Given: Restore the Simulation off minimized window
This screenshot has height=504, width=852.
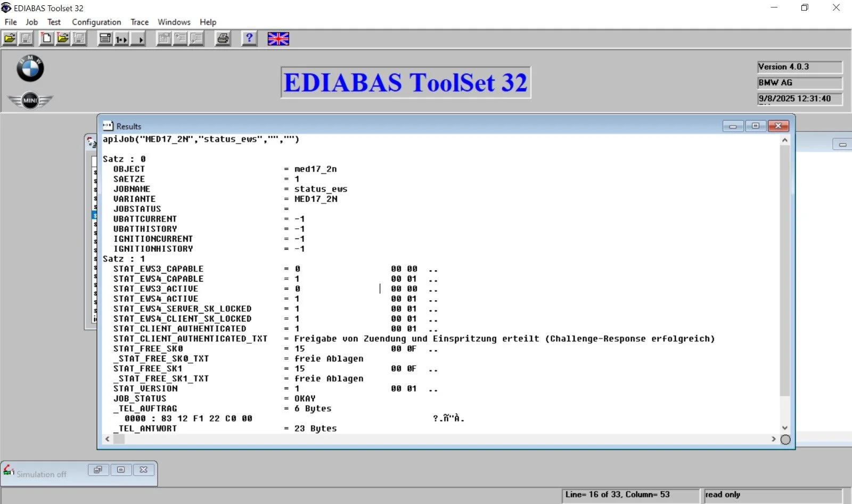Looking at the screenshot, I should [98, 469].
